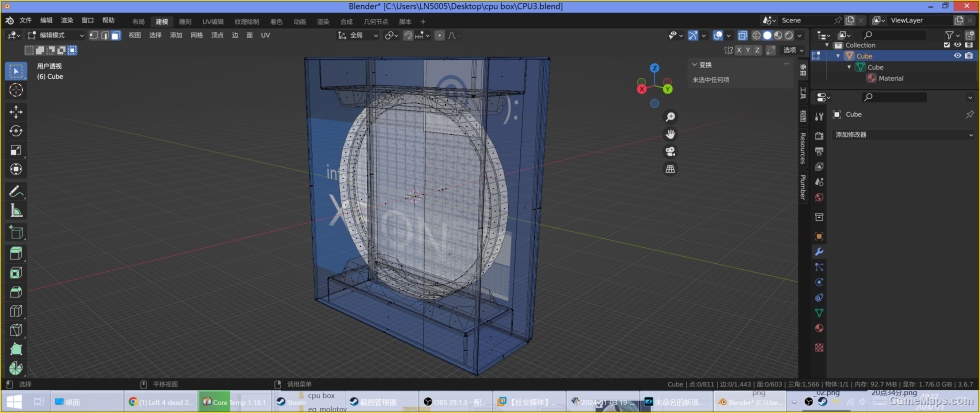Enable edge select mode
The image size is (980, 413).
click(105, 36)
